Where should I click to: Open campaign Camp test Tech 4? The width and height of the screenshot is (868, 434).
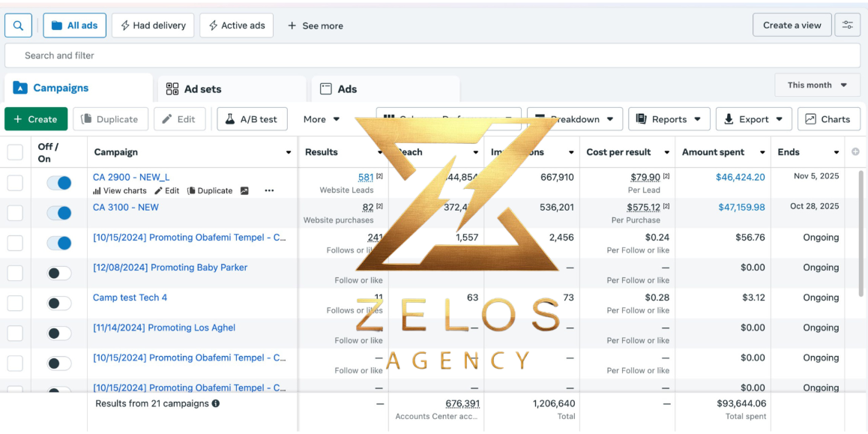point(130,298)
